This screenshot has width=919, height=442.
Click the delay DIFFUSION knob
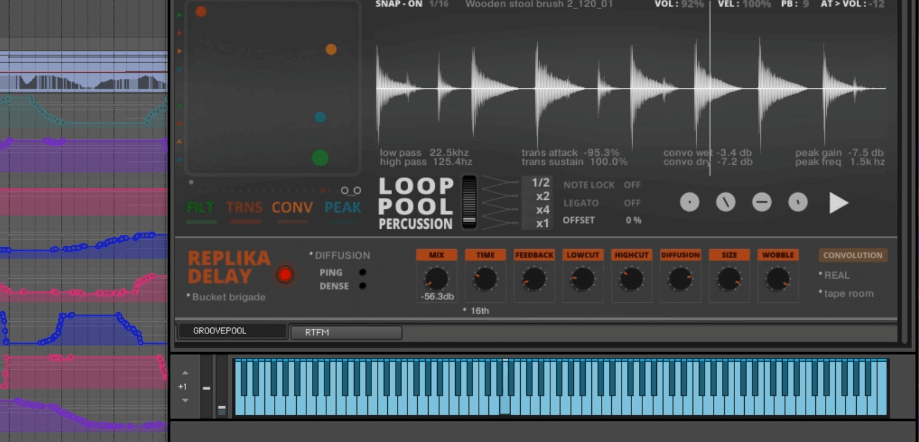tap(680, 279)
